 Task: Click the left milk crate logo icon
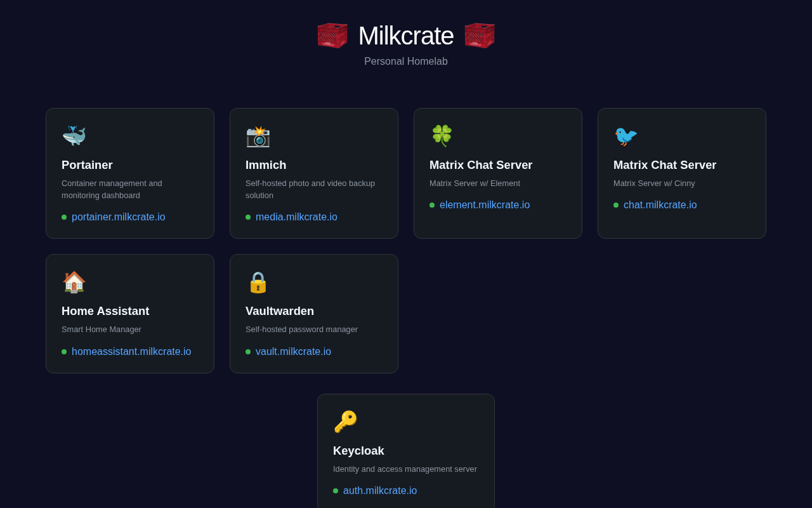(x=332, y=36)
